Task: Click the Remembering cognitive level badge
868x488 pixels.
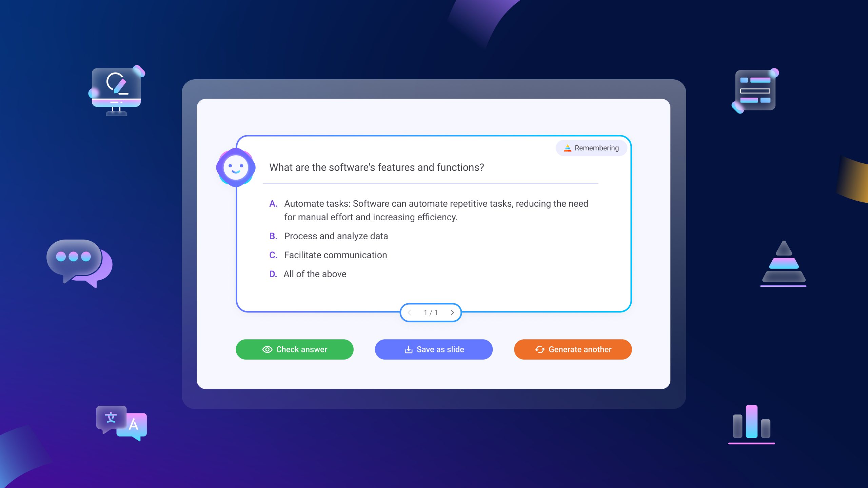Action: pyautogui.click(x=591, y=148)
